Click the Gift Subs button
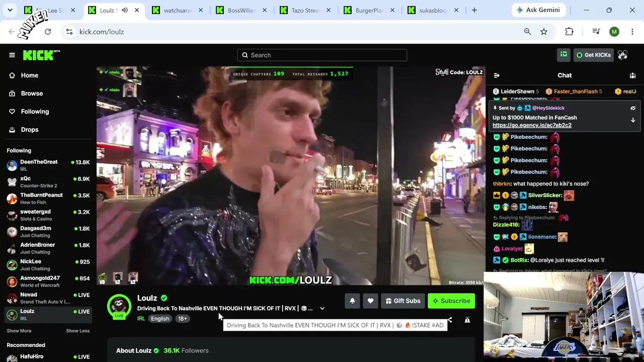The width and height of the screenshot is (644, 362). tap(403, 301)
